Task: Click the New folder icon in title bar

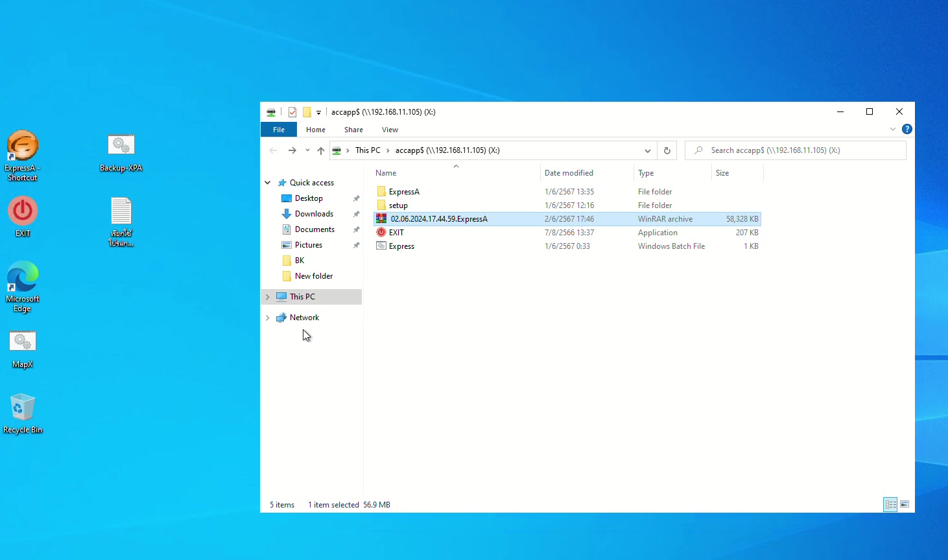Action: (x=307, y=112)
